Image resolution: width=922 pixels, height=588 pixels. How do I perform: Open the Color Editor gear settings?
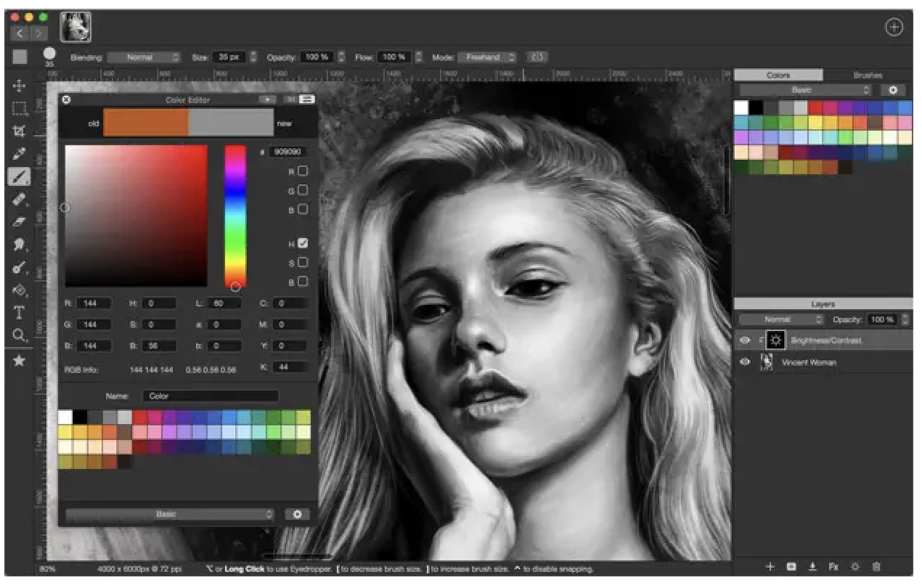[x=297, y=514]
